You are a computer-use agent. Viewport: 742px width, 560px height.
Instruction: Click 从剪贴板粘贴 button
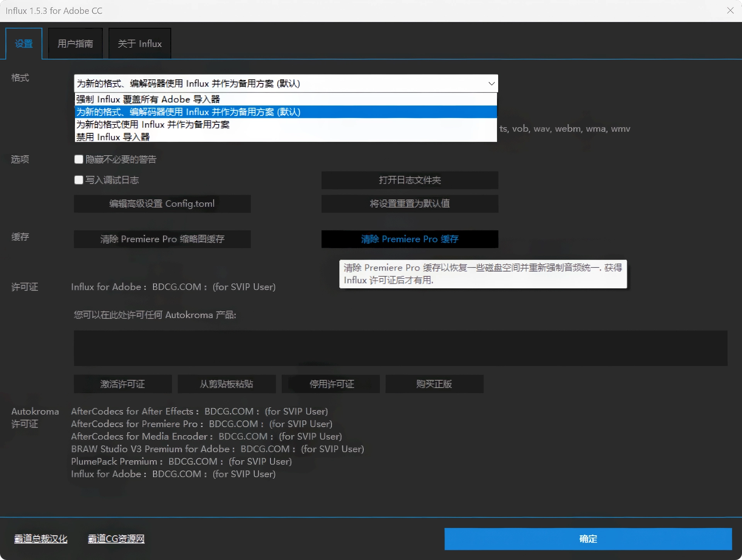pos(227,384)
